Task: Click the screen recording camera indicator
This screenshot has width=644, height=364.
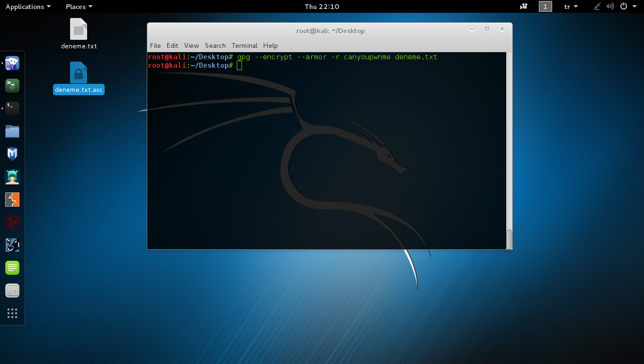Action: coord(524,7)
